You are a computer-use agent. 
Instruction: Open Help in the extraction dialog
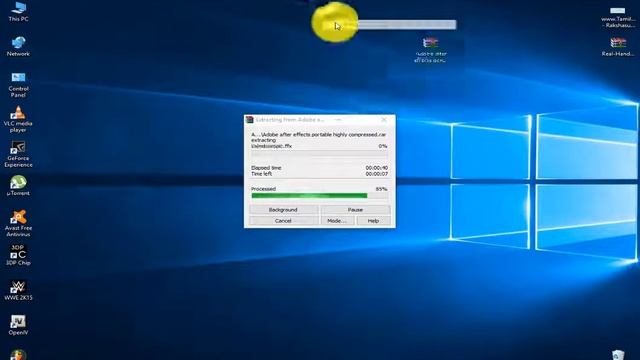pos(373,220)
